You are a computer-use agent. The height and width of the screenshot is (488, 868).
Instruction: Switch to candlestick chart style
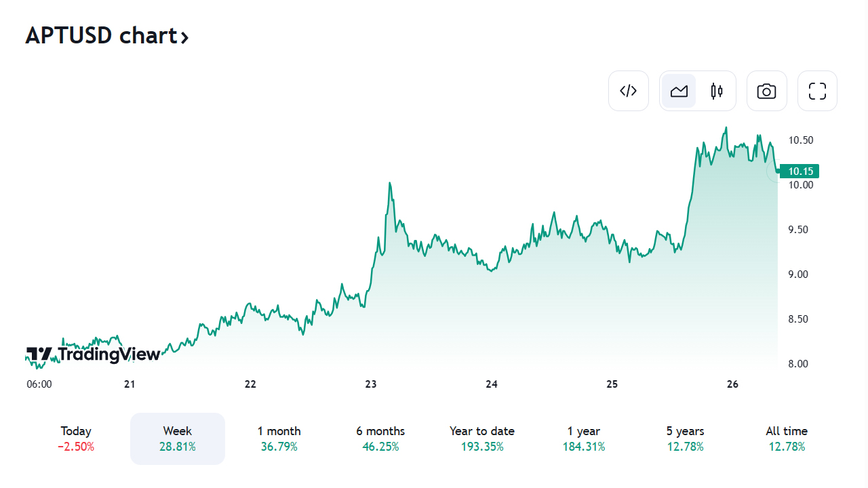(x=717, y=91)
